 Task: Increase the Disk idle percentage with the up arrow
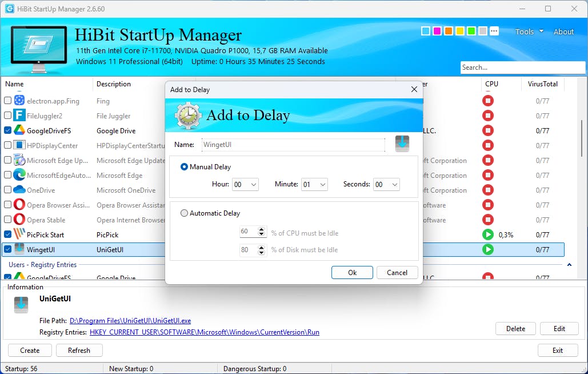[261, 247]
